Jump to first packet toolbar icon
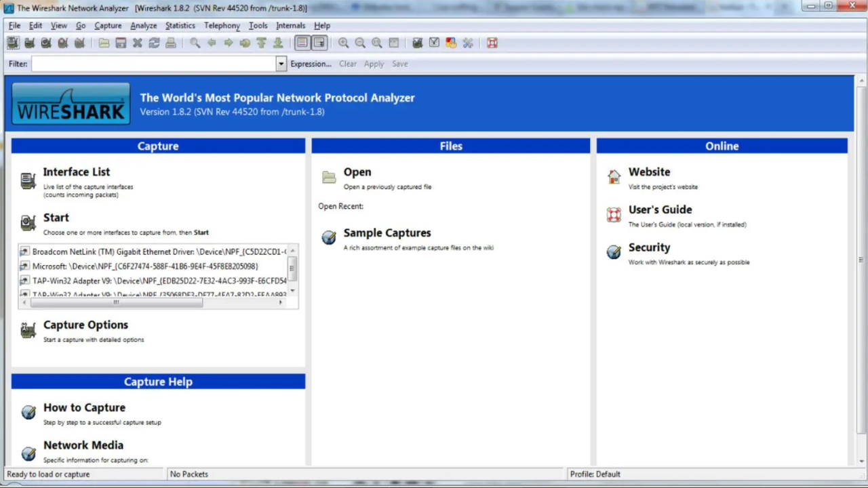The width and height of the screenshot is (868, 488). (x=262, y=43)
